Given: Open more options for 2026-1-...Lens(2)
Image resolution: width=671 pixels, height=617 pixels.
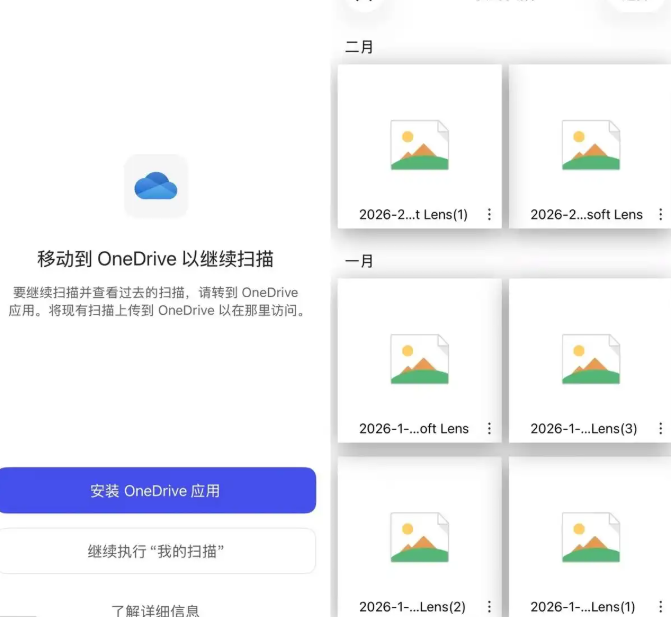Looking at the screenshot, I should pos(489,606).
